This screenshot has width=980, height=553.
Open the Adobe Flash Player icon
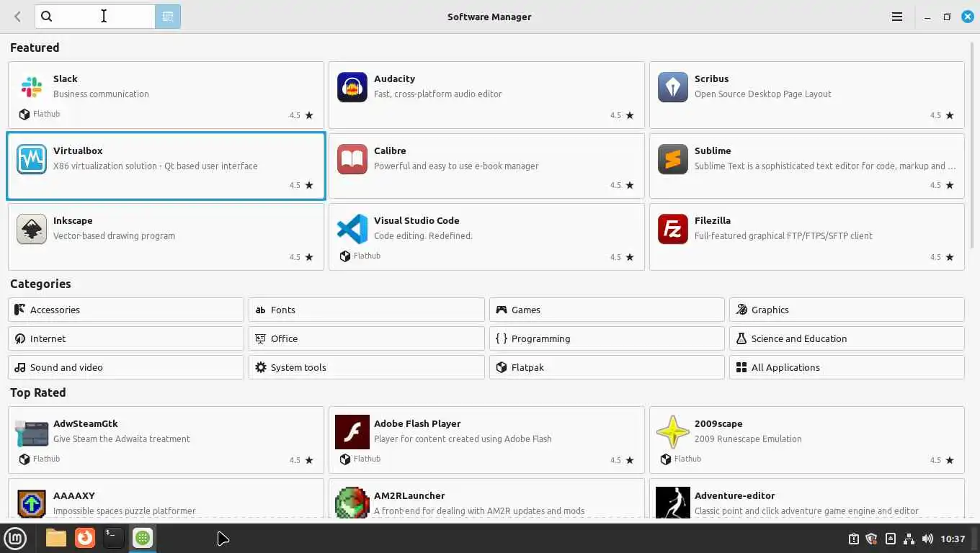(x=352, y=432)
